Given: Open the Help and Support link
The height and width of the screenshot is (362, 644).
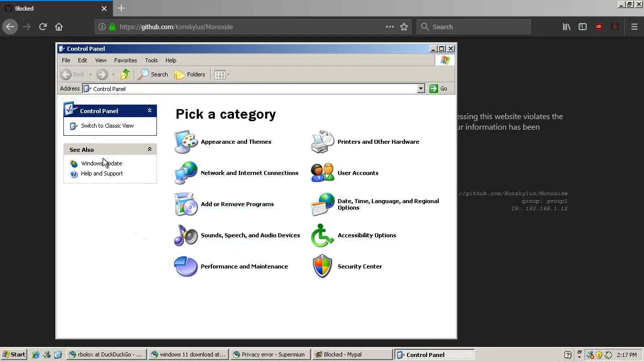Looking at the screenshot, I should point(102,173).
